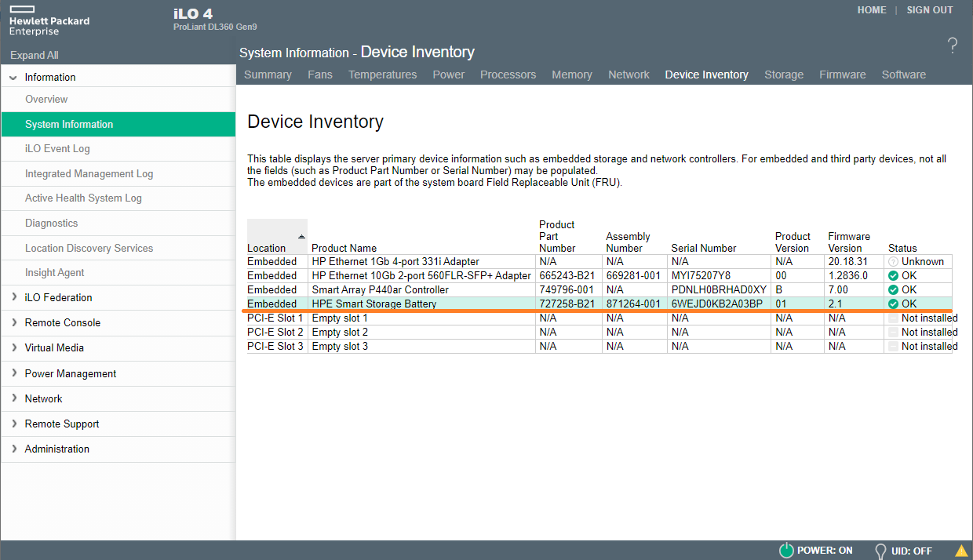The width and height of the screenshot is (973, 560).
Task: Toggle the UID light bulb indicator
Action: pos(880,550)
